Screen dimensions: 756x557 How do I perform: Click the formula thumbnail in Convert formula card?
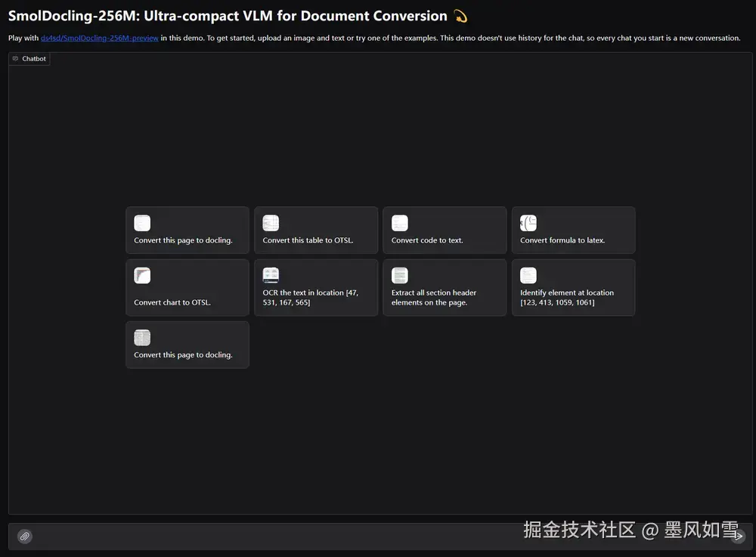point(528,223)
